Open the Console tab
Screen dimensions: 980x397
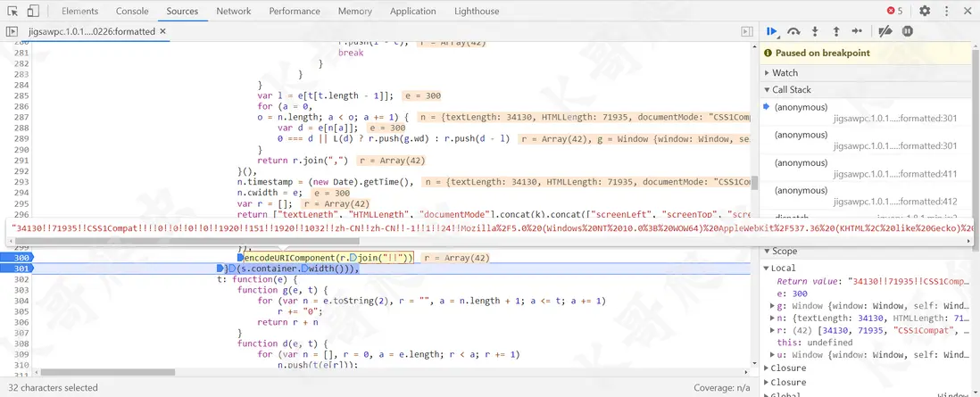coord(132,11)
